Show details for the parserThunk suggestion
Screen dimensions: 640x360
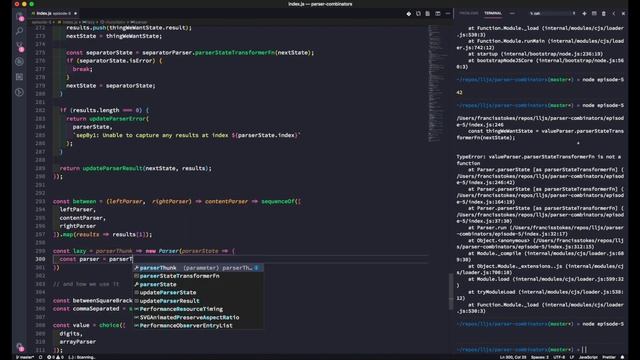[256, 268]
